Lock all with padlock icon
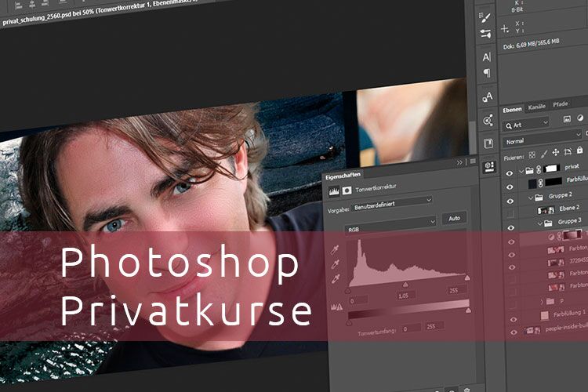 (x=579, y=150)
